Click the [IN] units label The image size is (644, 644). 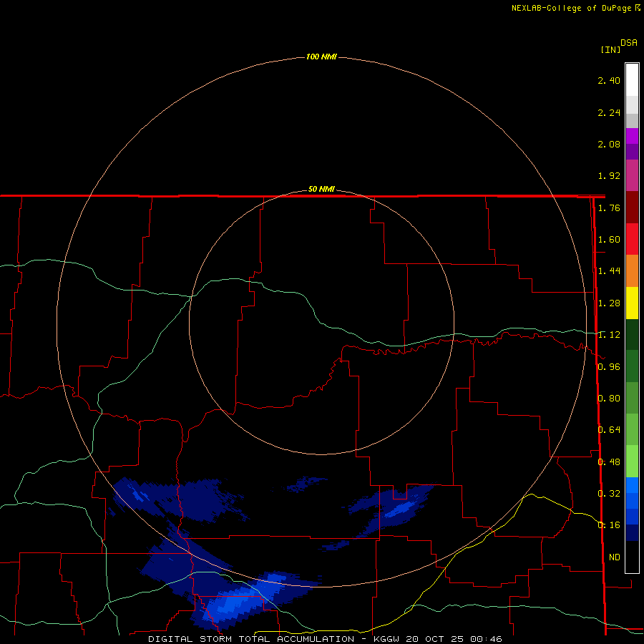coord(610,49)
